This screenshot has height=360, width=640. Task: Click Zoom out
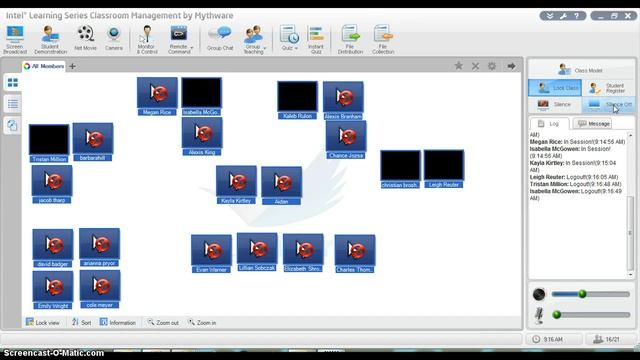pyautogui.click(x=163, y=322)
